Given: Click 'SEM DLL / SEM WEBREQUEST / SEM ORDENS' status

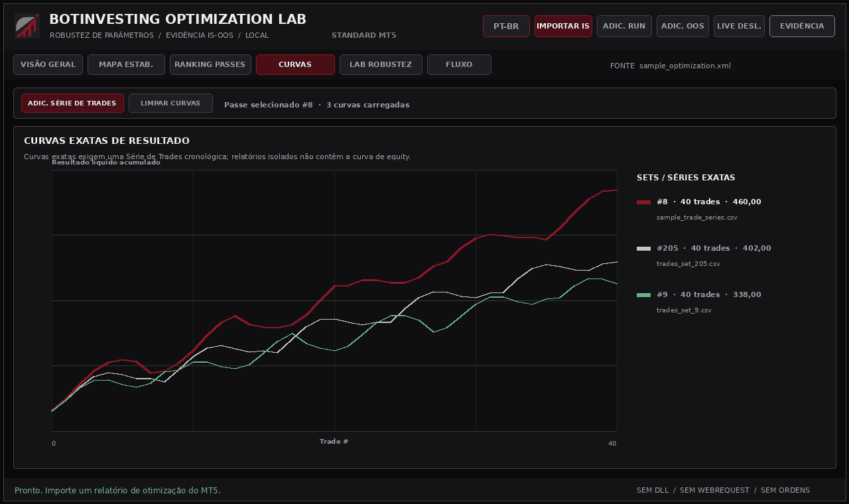Looking at the screenshot, I should point(723,491).
